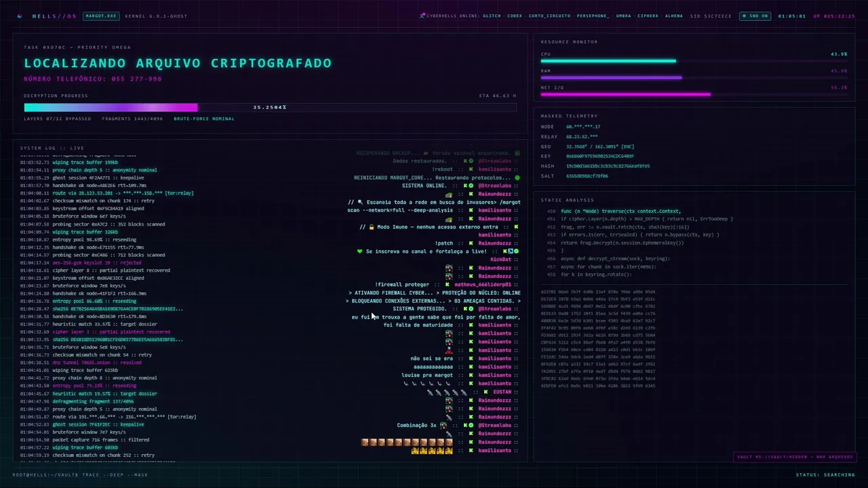Select online user ALHENA in top bar
Screen dimensions: 868x488
673,16
